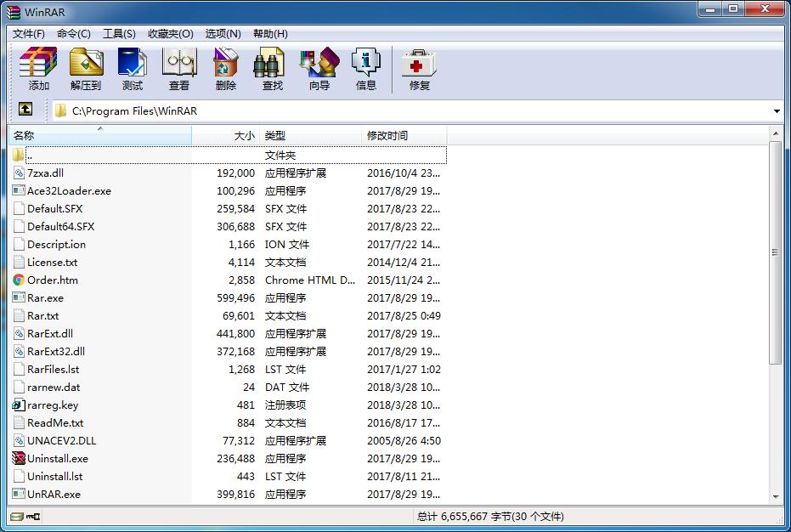Click the key icon in status bar
791x532 pixels.
coord(33,517)
